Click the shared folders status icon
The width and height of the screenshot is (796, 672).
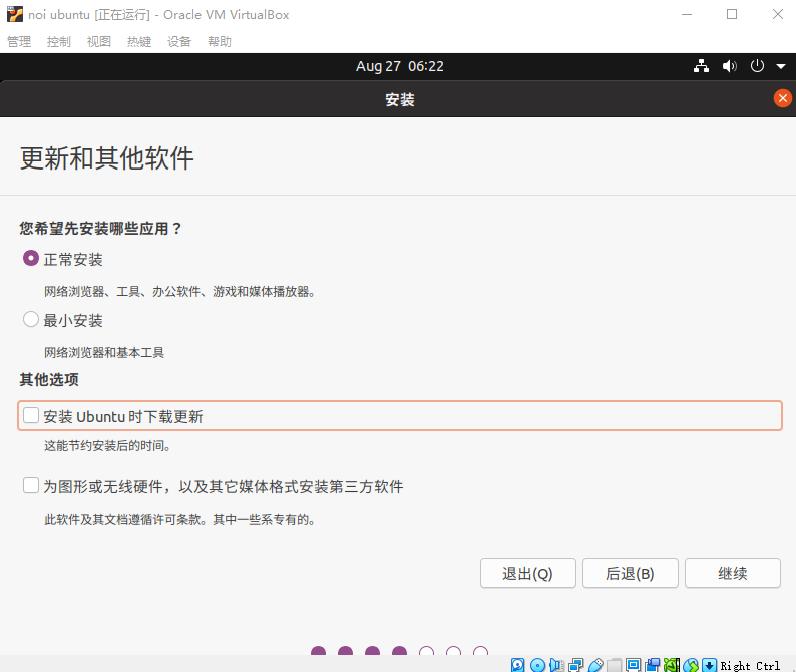[614, 665]
